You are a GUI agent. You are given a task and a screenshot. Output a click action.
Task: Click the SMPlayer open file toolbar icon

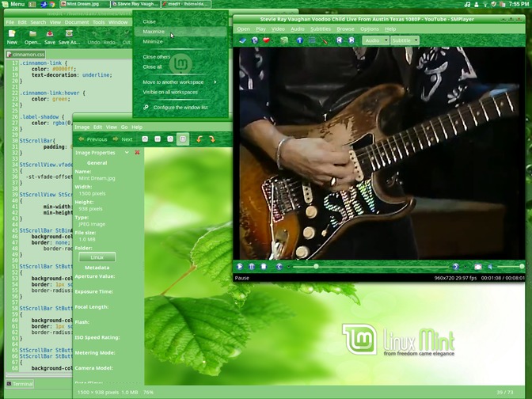pyautogui.click(x=242, y=40)
